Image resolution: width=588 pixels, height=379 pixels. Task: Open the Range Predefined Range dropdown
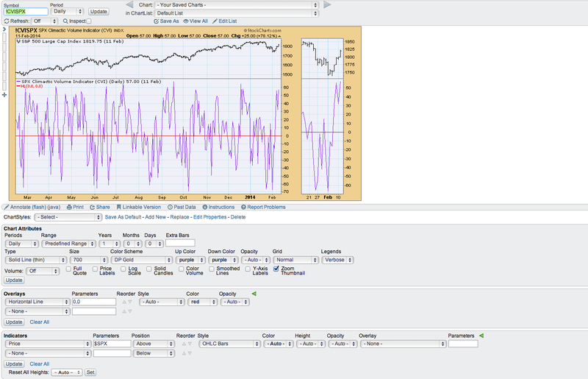click(x=68, y=244)
